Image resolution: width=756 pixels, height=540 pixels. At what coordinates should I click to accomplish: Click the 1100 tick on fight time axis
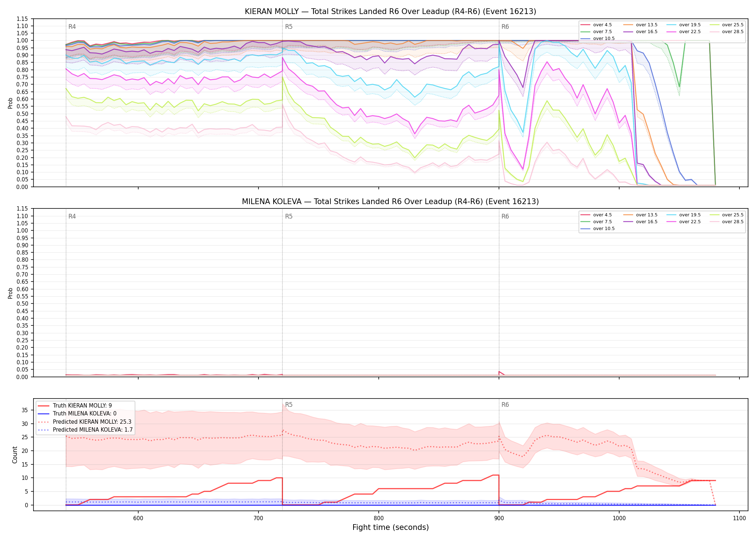coord(739,518)
